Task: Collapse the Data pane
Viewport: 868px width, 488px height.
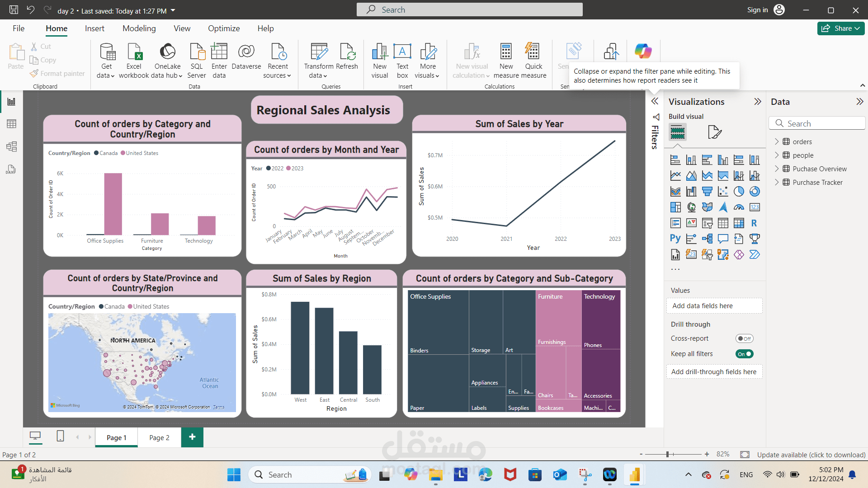Action: (x=860, y=102)
